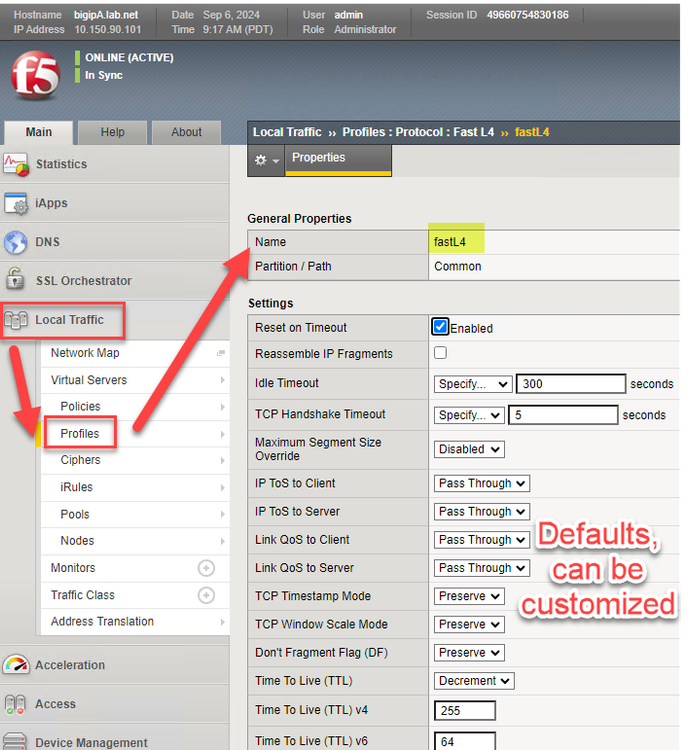Select the Main tab
689x750 pixels.
(39, 132)
